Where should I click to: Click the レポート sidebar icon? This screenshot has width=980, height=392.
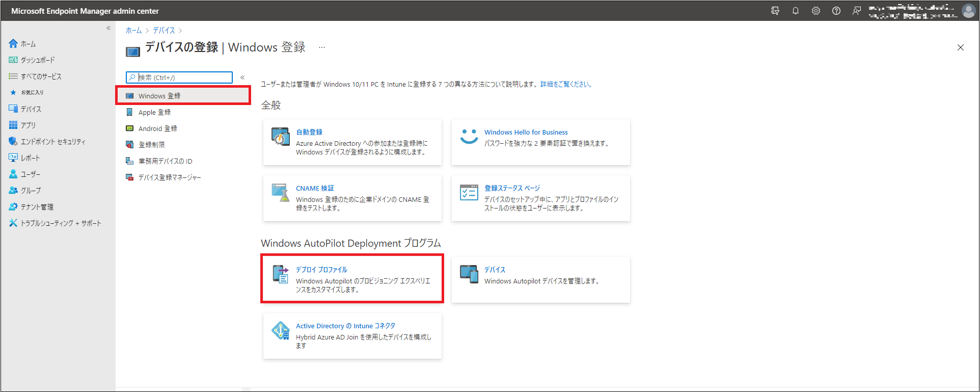click(x=13, y=158)
